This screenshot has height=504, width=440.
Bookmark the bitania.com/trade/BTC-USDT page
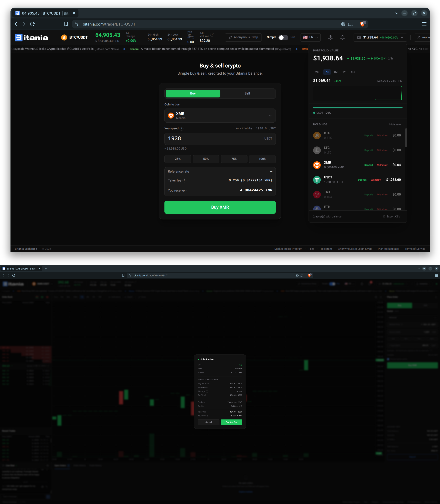(66, 24)
